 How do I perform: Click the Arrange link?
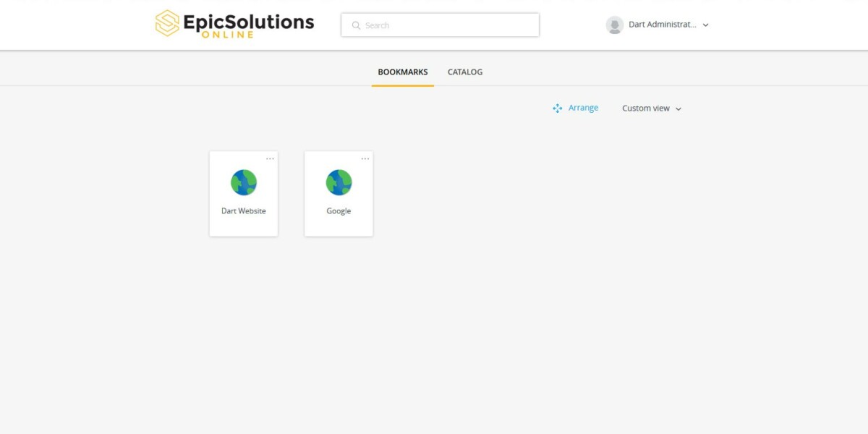[x=582, y=107]
